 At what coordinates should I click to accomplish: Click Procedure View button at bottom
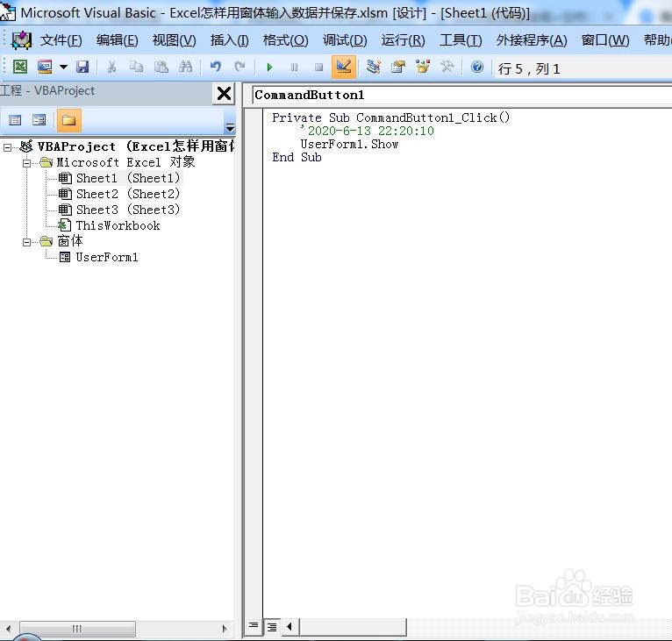(254, 626)
